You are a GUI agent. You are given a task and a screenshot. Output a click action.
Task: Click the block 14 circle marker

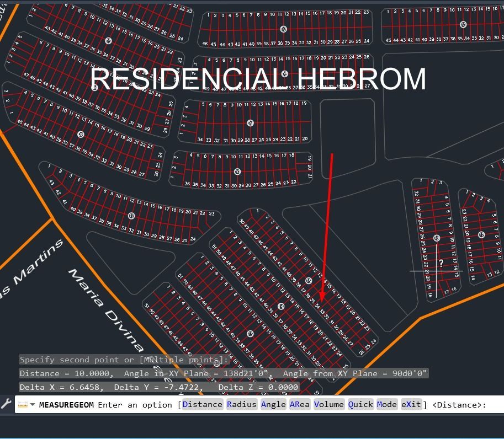pos(281,307)
